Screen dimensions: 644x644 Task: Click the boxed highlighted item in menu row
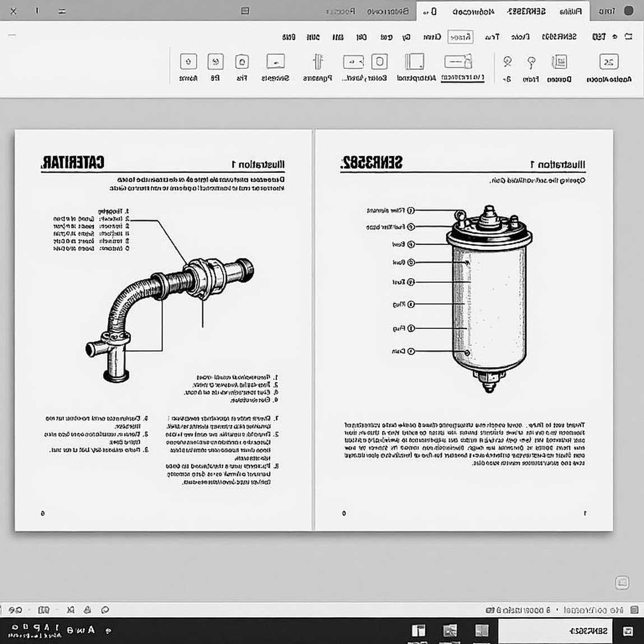(460, 37)
